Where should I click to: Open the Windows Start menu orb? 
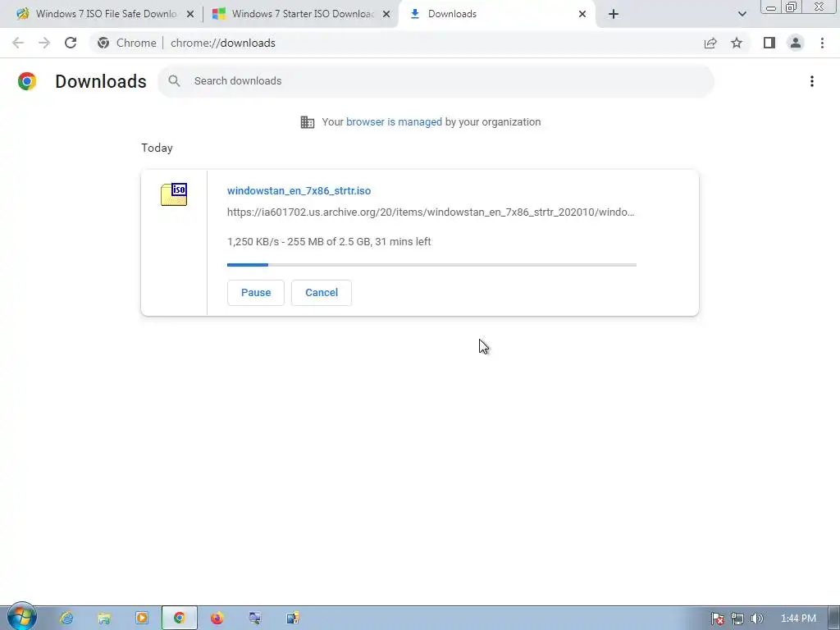pyautogui.click(x=21, y=617)
